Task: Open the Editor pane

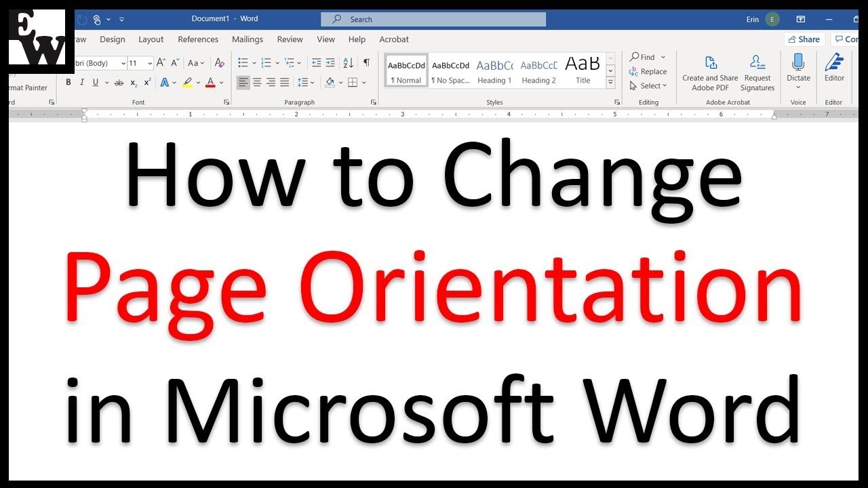Action: 834,69
